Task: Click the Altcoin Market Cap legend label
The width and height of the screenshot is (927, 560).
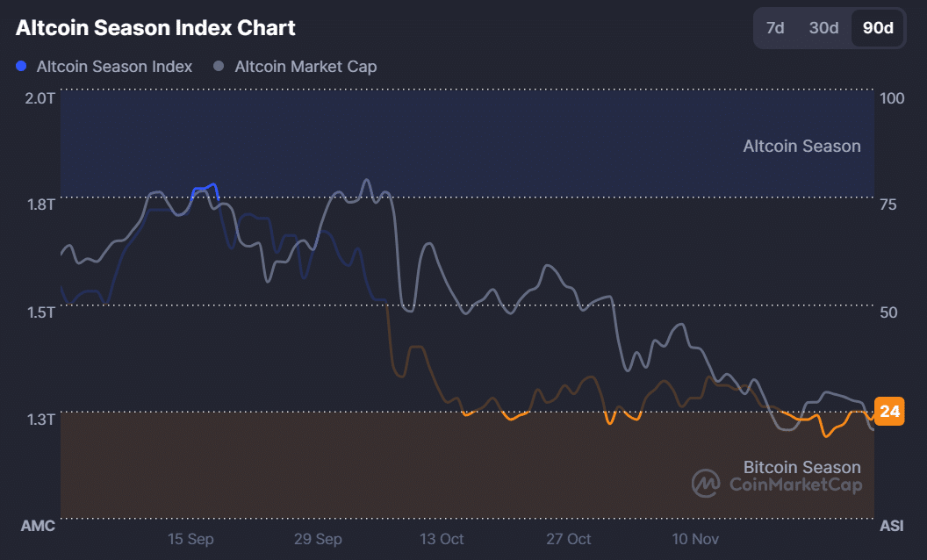Action: 305,67
